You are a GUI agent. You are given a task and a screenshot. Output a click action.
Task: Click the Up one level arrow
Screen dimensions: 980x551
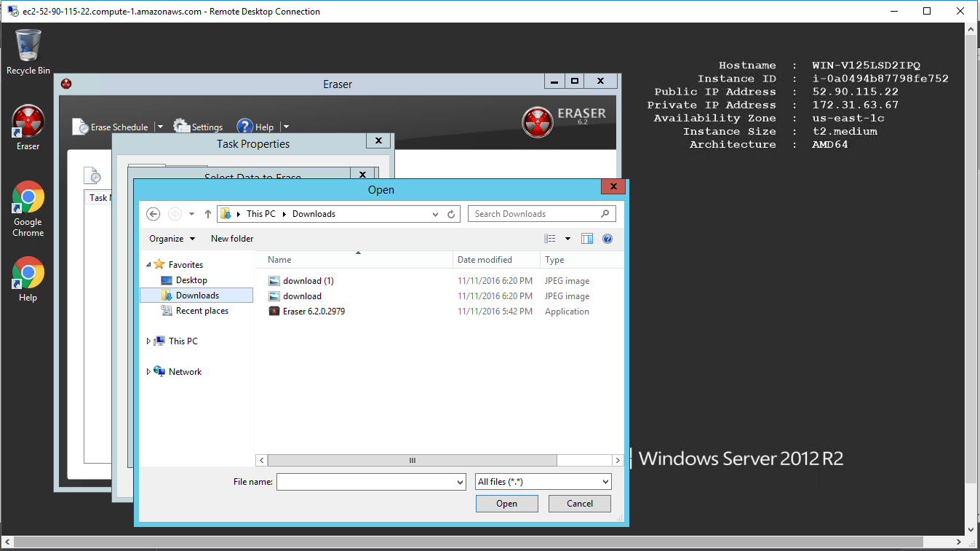pos(208,214)
